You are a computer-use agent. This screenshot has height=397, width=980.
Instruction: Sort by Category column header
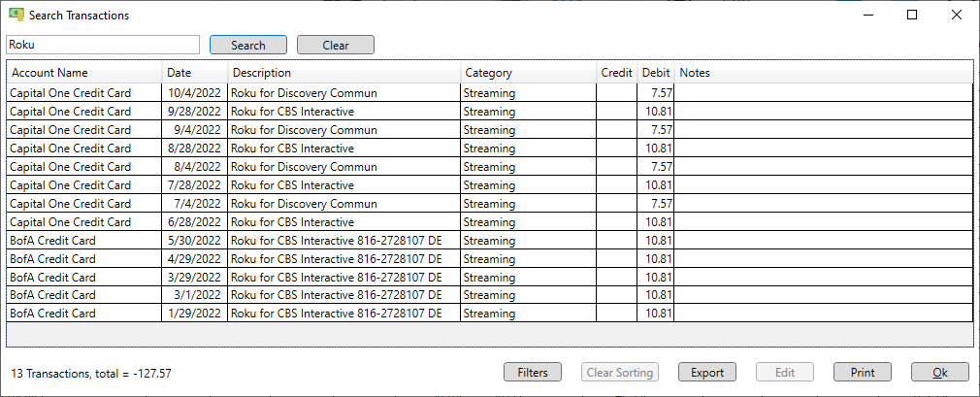(x=528, y=73)
